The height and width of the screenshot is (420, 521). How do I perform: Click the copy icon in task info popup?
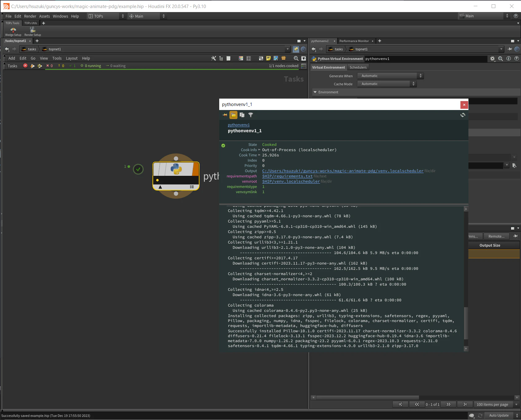coord(242,115)
